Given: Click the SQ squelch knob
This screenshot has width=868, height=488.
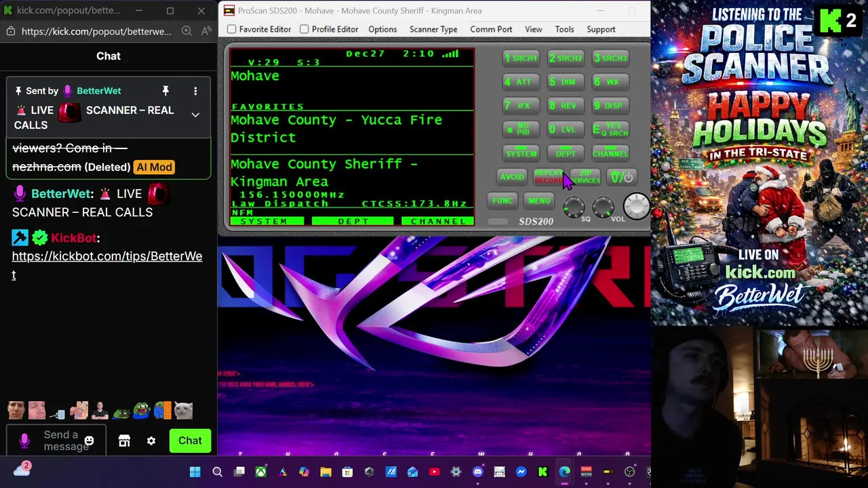Looking at the screenshot, I should (x=574, y=207).
